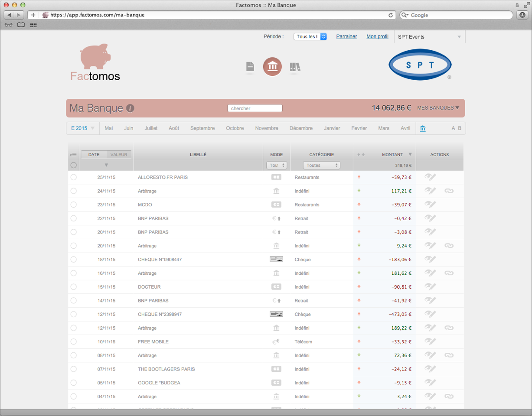
Task: Select the MCDO row circle
Action: pos(73,204)
